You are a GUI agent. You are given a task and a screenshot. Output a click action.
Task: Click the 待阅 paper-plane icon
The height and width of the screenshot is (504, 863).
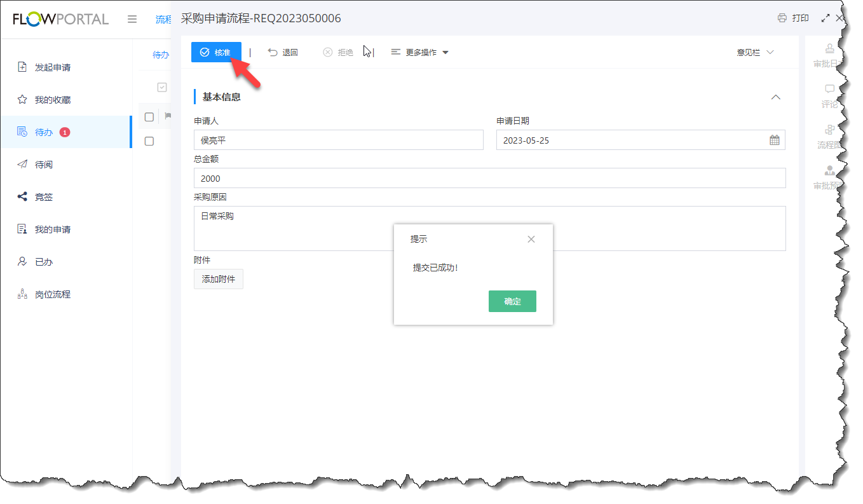click(22, 165)
